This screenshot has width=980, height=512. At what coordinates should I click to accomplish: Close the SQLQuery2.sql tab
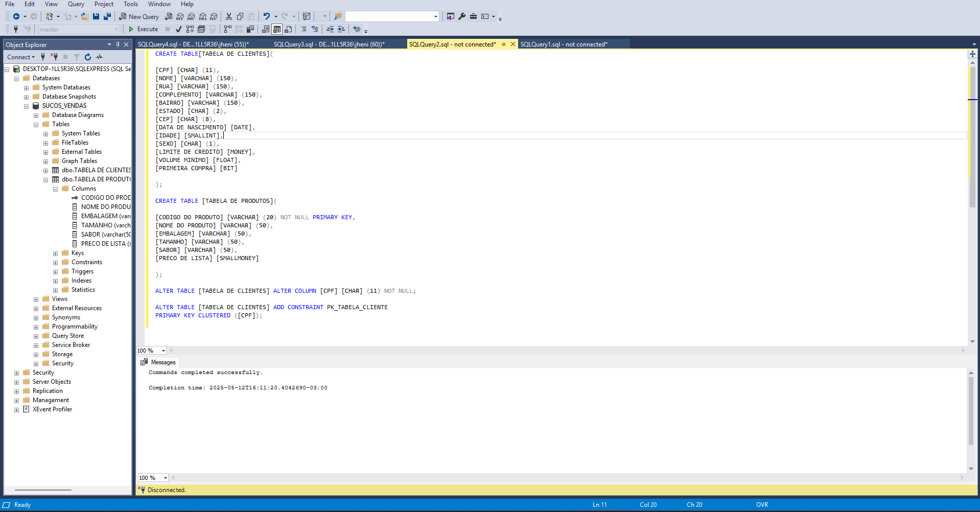[x=513, y=44]
